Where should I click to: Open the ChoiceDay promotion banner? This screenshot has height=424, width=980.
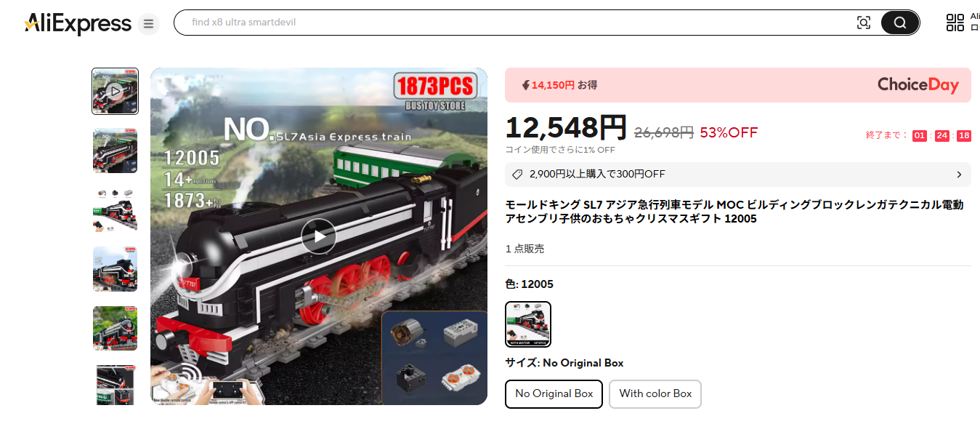tap(738, 85)
